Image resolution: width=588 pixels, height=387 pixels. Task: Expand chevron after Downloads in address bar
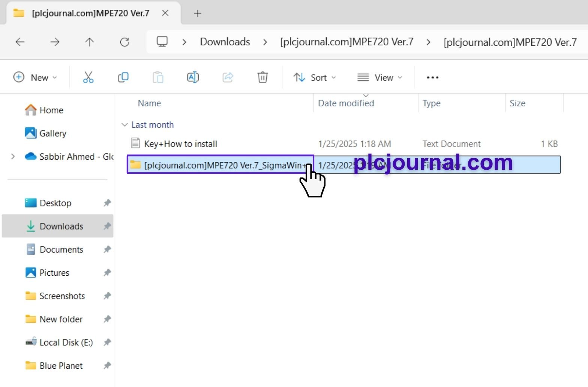(265, 42)
